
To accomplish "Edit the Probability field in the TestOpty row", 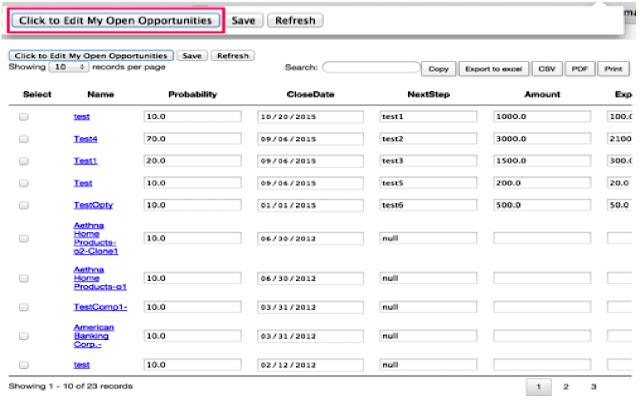I will [192, 205].
